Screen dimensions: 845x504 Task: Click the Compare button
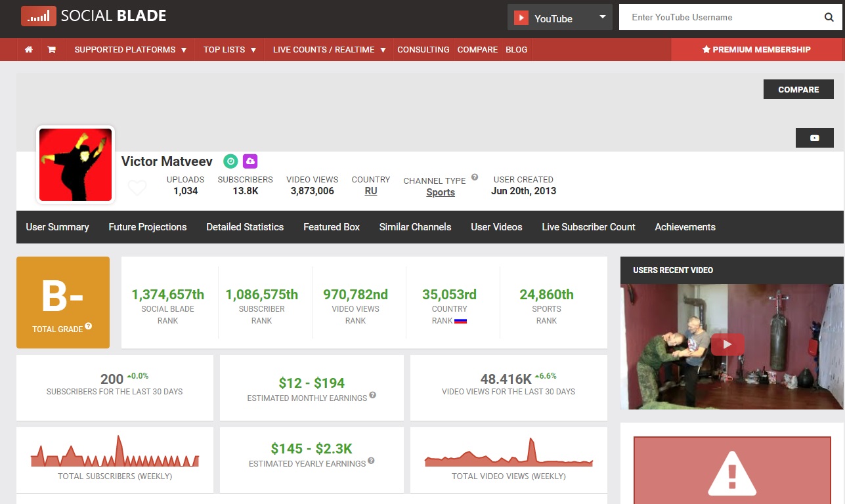[798, 89]
